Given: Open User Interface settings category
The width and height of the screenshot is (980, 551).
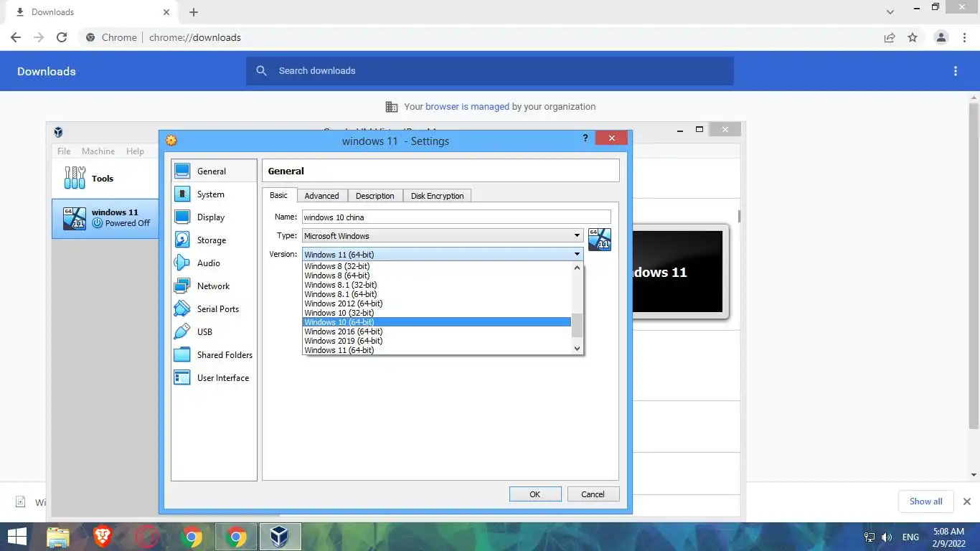Looking at the screenshot, I should click(x=214, y=378).
